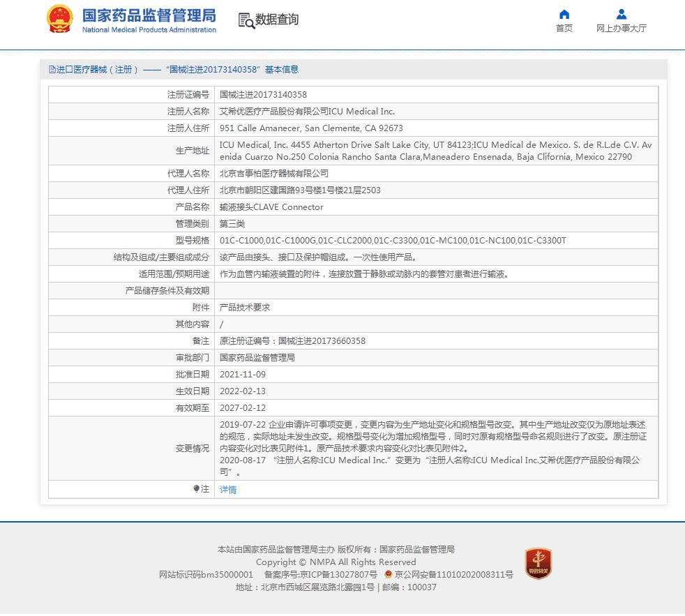Click the 代理人名称 row label

click(188, 174)
